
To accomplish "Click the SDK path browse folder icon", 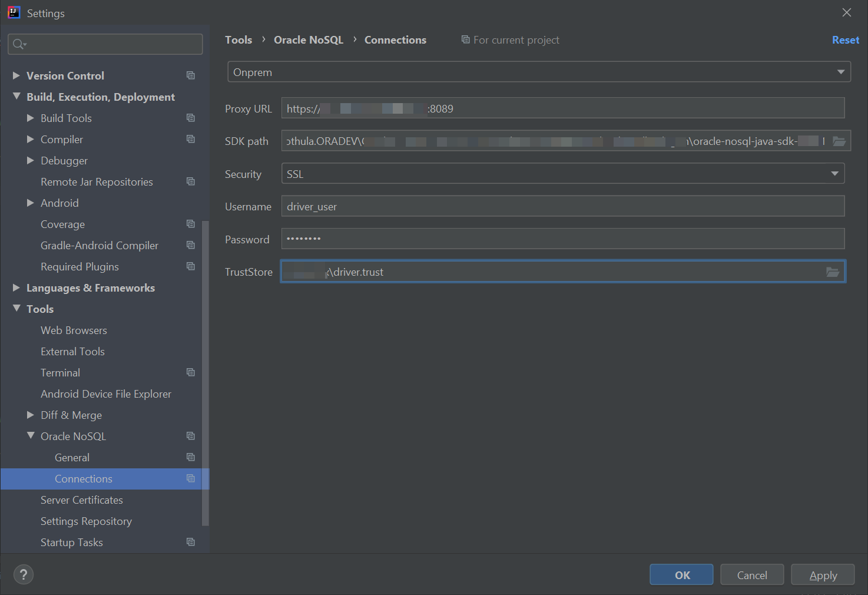I will 839,141.
